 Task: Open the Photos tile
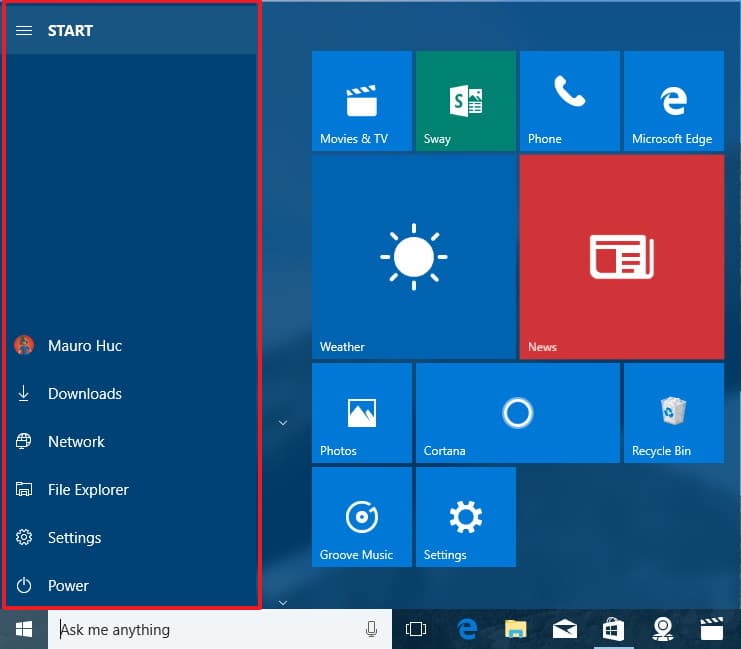click(x=362, y=413)
